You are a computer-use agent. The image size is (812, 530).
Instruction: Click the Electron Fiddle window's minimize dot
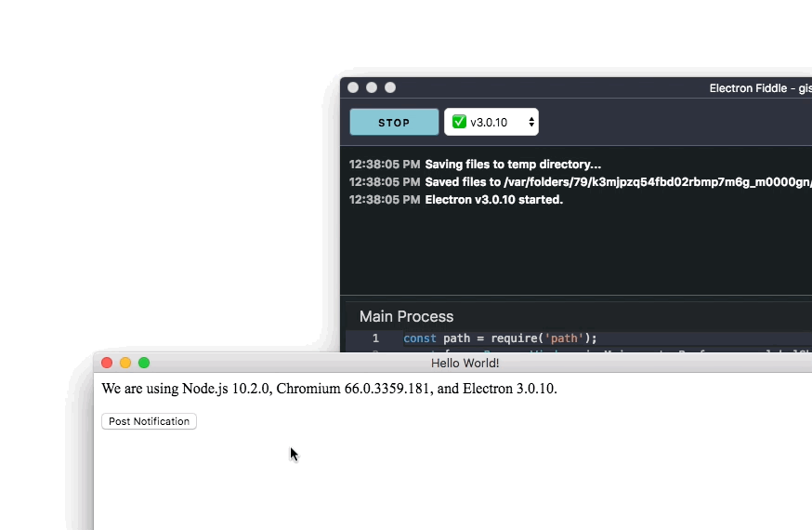tap(372, 87)
